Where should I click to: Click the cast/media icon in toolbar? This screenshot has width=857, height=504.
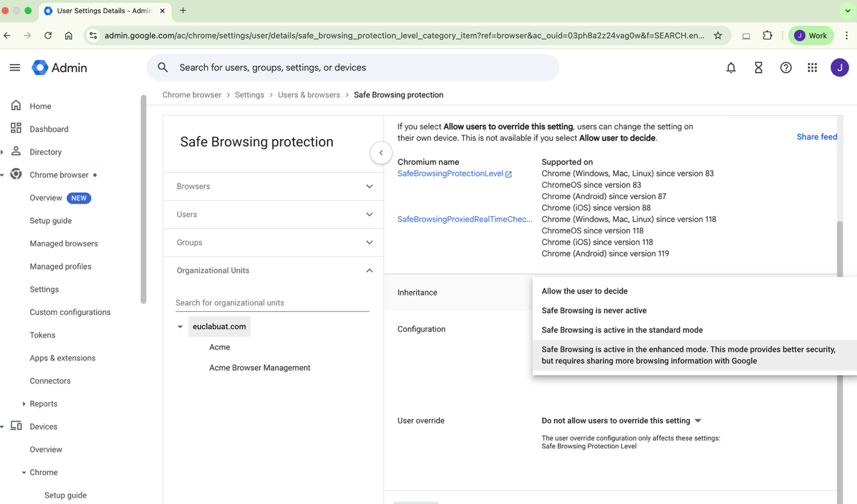pyautogui.click(x=746, y=35)
